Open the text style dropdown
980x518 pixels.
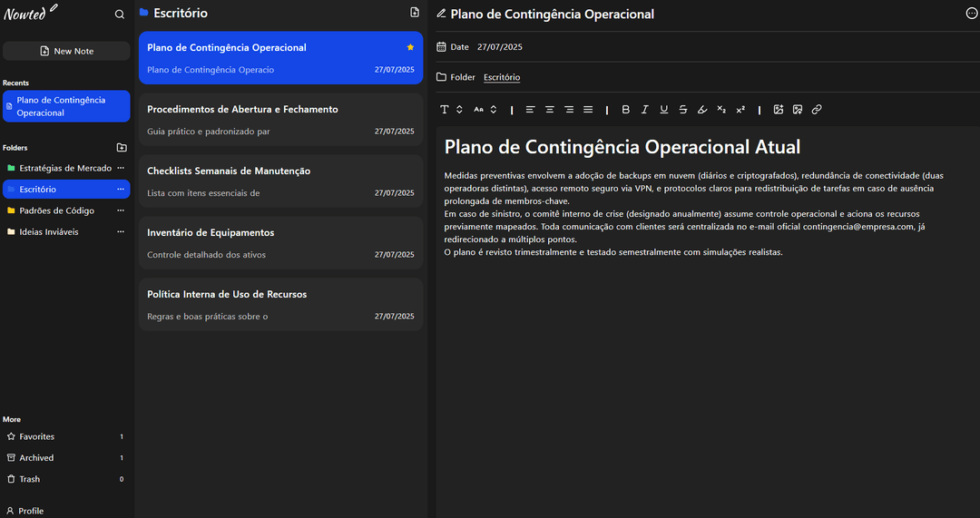click(451, 110)
